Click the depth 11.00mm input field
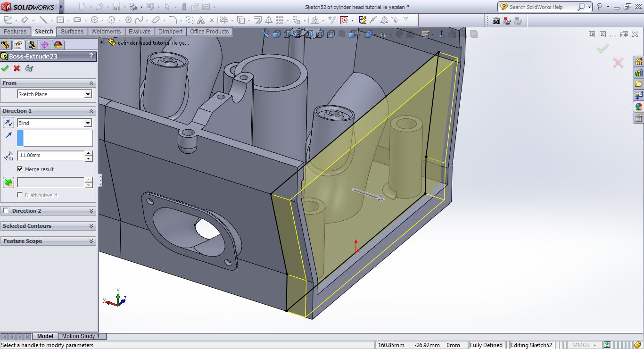Viewport: 644px width, 349px height. point(50,156)
